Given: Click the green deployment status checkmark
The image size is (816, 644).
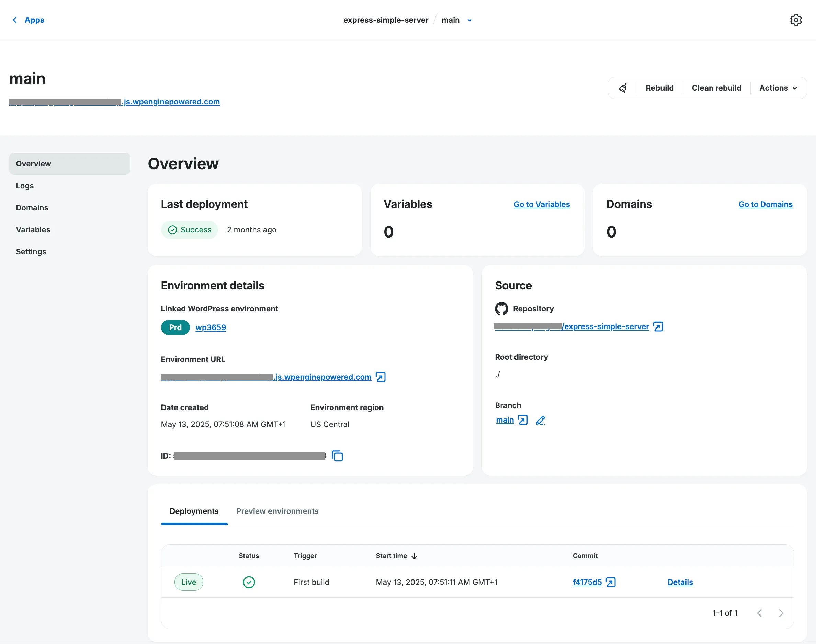Looking at the screenshot, I should [249, 582].
